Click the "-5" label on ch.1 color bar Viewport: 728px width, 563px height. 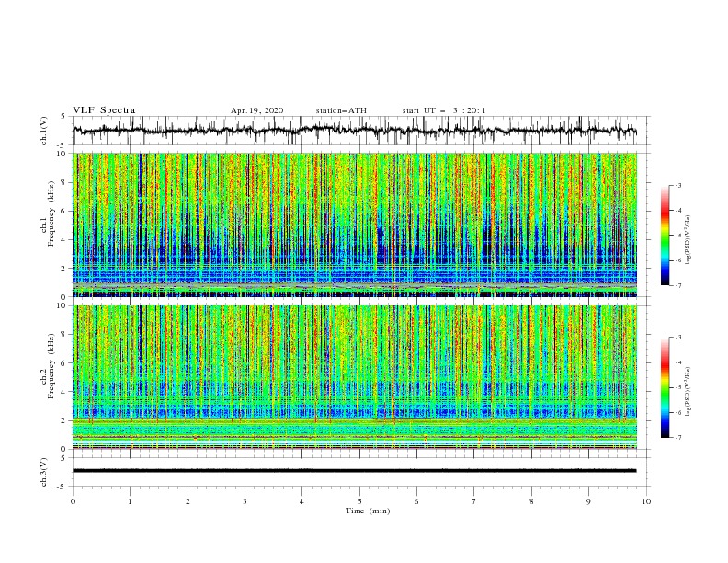[678, 236]
